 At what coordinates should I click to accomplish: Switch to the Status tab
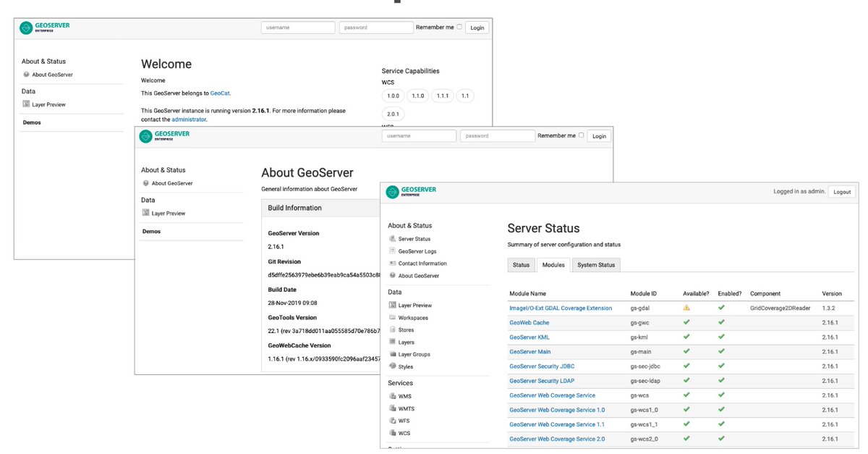point(522,265)
